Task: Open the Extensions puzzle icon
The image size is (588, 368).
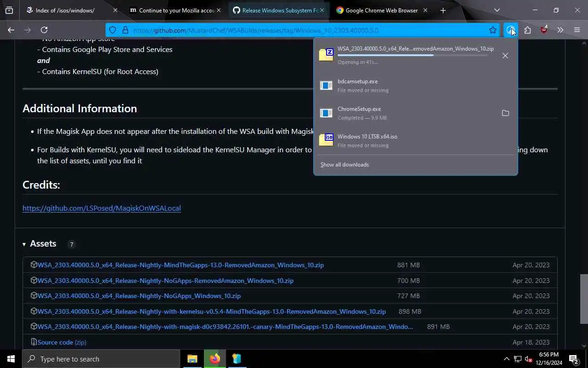Action: (x=527, y=30)
